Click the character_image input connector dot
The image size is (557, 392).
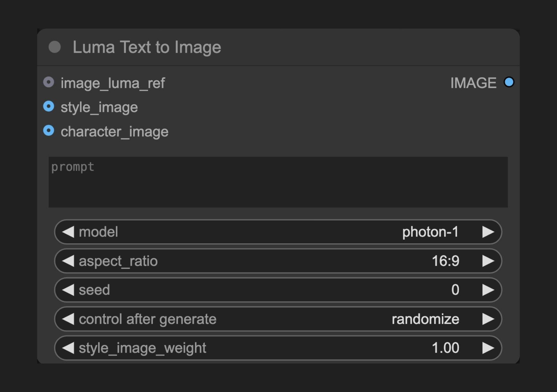pos(49,131)
